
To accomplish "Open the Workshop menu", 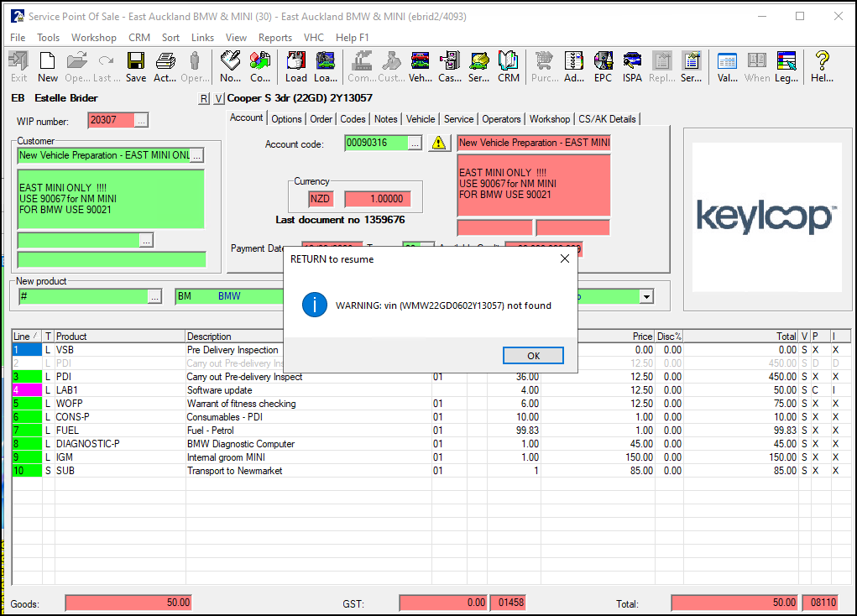I will pos(93,38).
